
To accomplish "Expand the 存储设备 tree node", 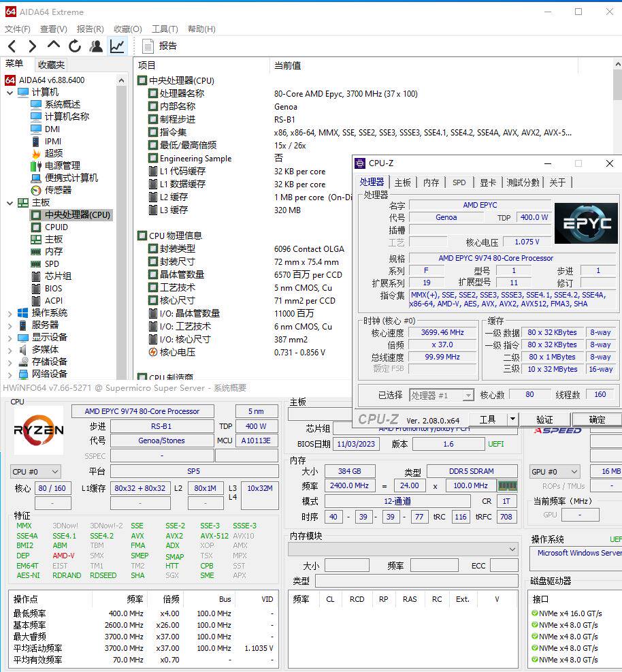I will click(x=10, y=363).
